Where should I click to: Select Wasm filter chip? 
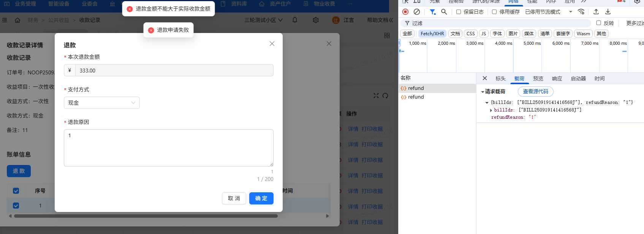click(x=583, y=34)
